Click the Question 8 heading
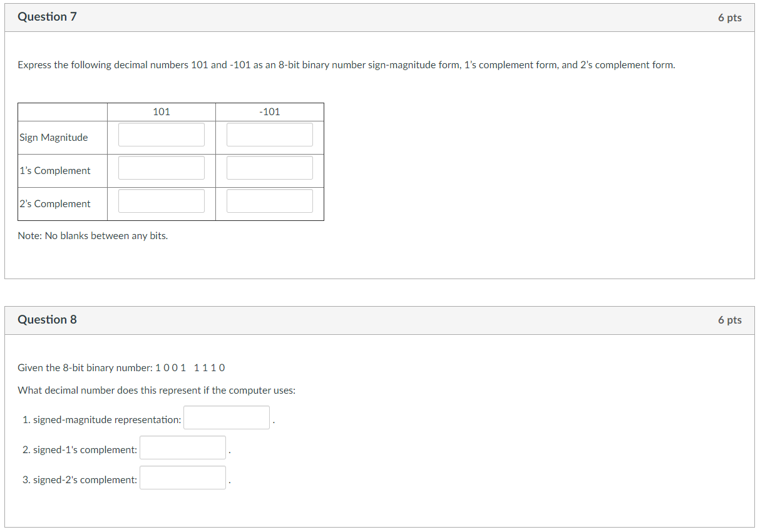Image resolution: width=765 pixels, height=532 pixels. 48,319
